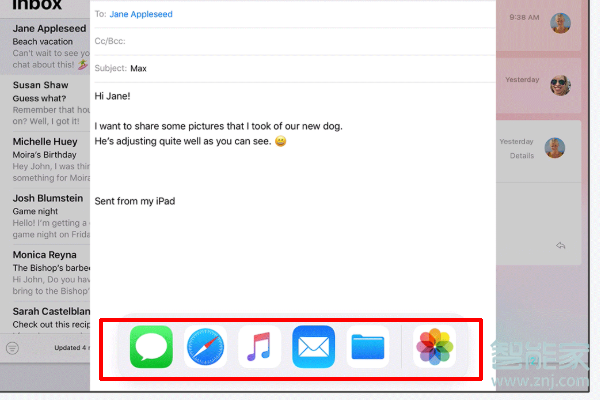Tap the Mail app icon in the dock
Image resolution: width=600 pixels, height=400 pixels.
tap(313, 347)
